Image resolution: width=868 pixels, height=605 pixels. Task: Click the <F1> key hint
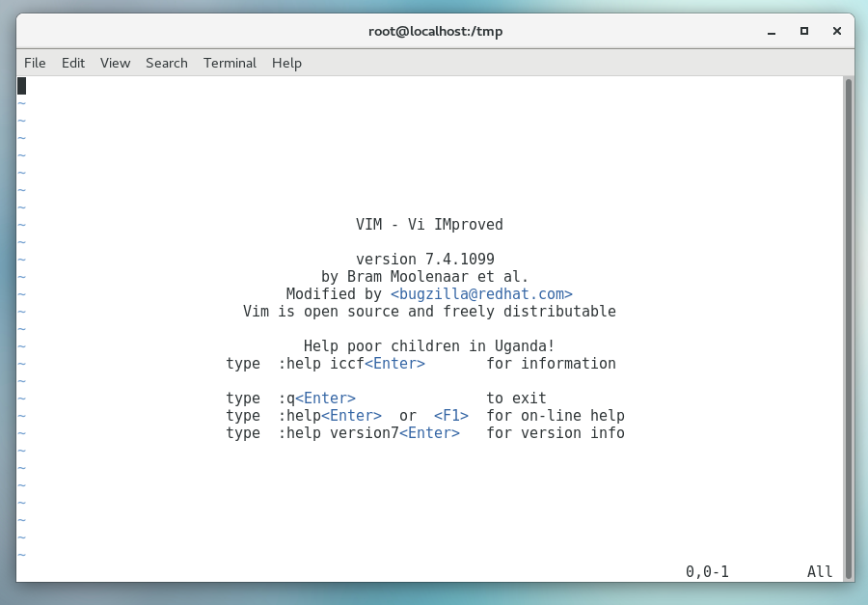click(451, 416)
